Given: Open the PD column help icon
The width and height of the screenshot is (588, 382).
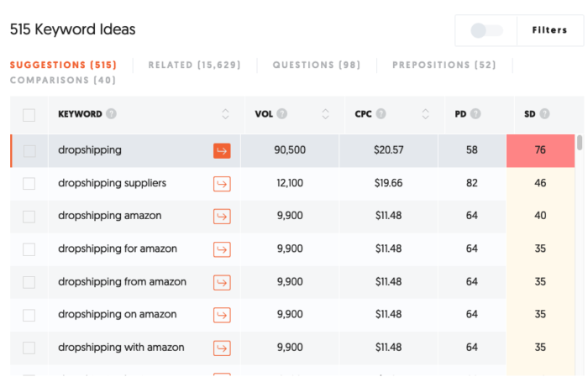Looking at the screenshot, I should (475, 113).
